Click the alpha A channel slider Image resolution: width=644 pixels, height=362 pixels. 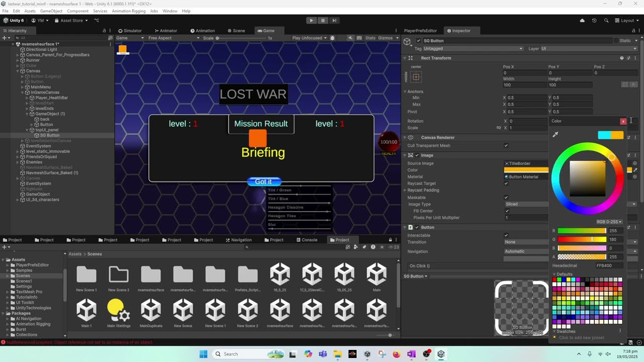pos(582,257)
